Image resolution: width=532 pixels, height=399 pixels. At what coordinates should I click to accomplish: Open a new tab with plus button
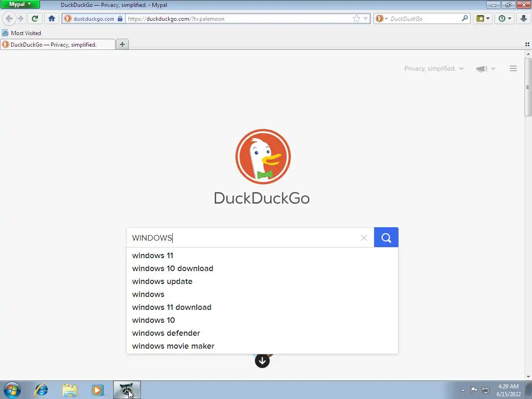pyautogui.click(x=122, y=44)
